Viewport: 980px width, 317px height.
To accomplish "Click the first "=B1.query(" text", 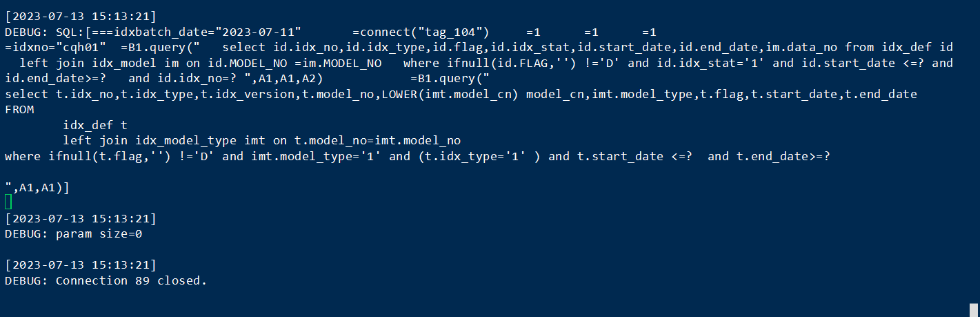I will 160,48.
